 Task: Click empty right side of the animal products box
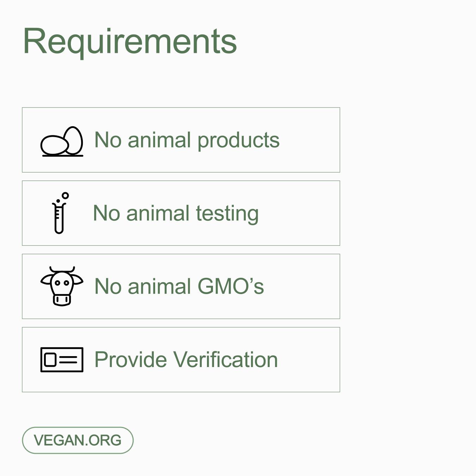coord(310,140)
